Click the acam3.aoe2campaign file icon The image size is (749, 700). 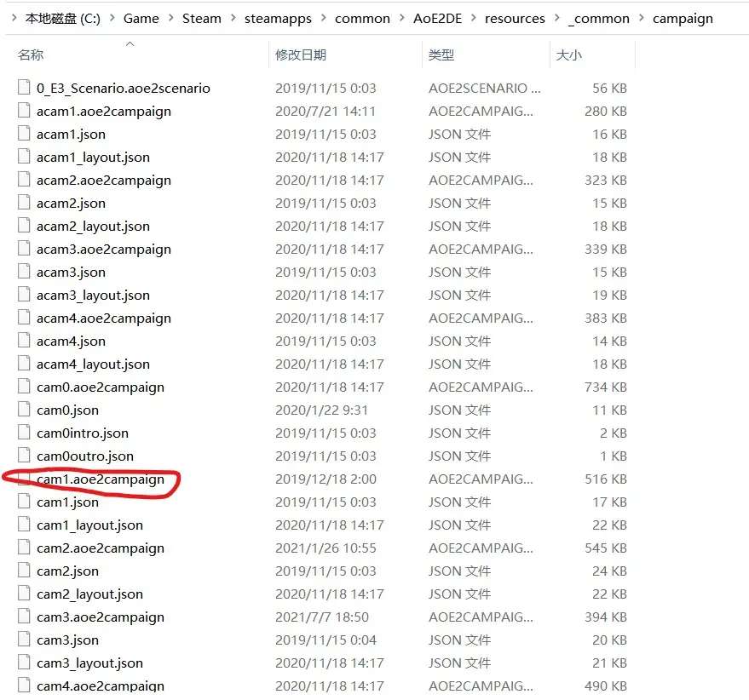coord(24,249)
